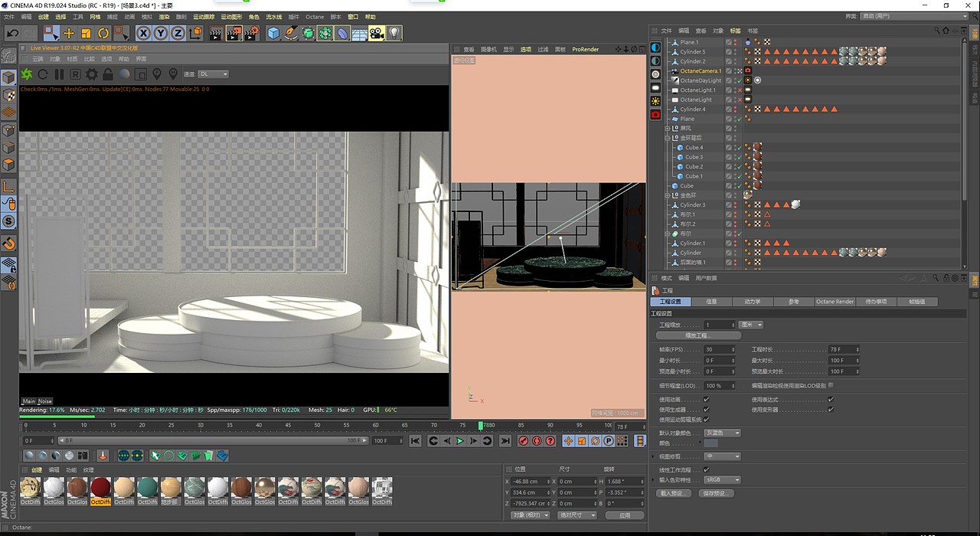
Task: Click the Live Viewer clay mode sphere
Action: coord(125,74)
